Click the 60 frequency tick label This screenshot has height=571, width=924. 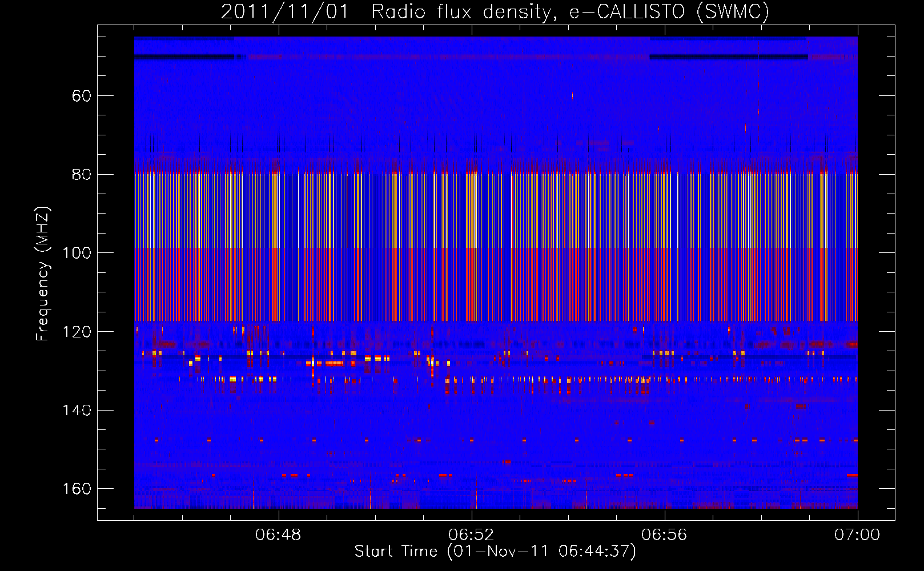pyautogui.click(x=82, y=96)
